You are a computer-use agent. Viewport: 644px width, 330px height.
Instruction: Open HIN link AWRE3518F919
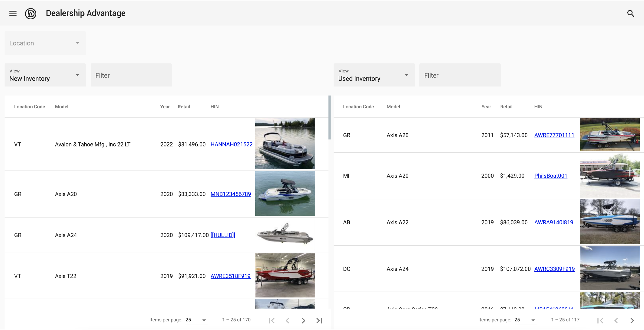[230, 276]
